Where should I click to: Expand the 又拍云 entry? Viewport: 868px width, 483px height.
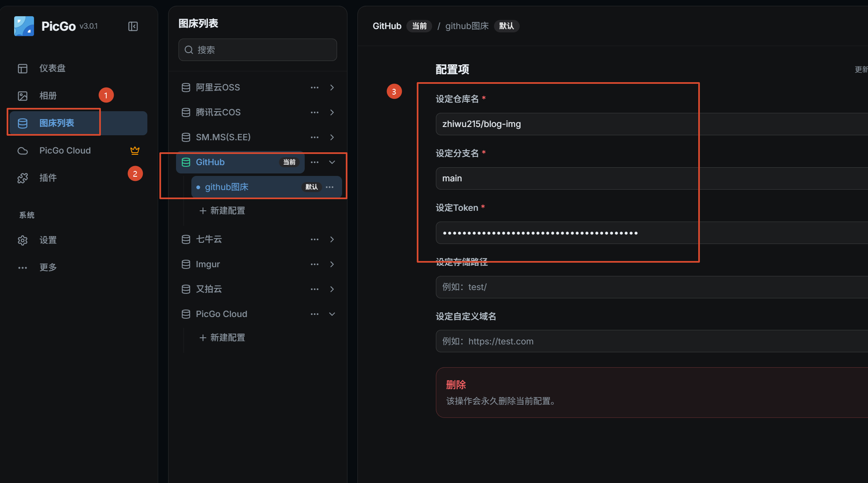(332, 289)
